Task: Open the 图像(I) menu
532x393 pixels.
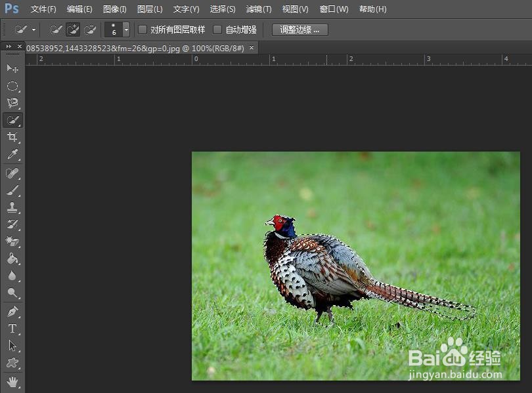Action: (115, 9)
